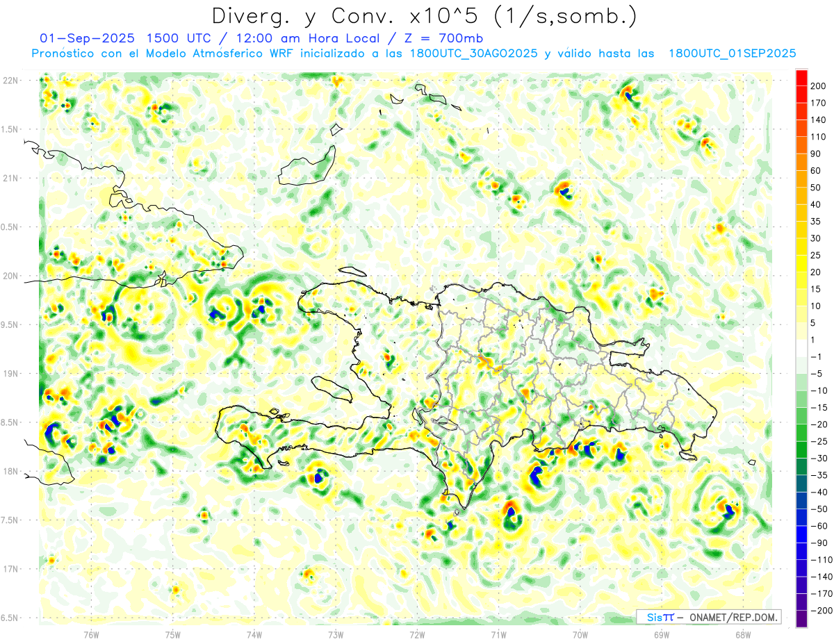This screenshot has height=644, width=834.
Task: Click the positive "40" color scale value
Action: point(817,204)
